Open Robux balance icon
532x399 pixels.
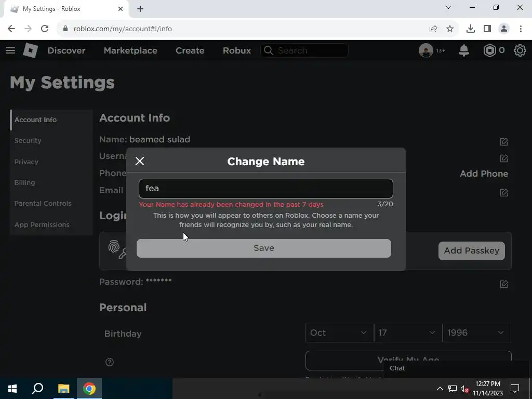[x=489, y=50]
